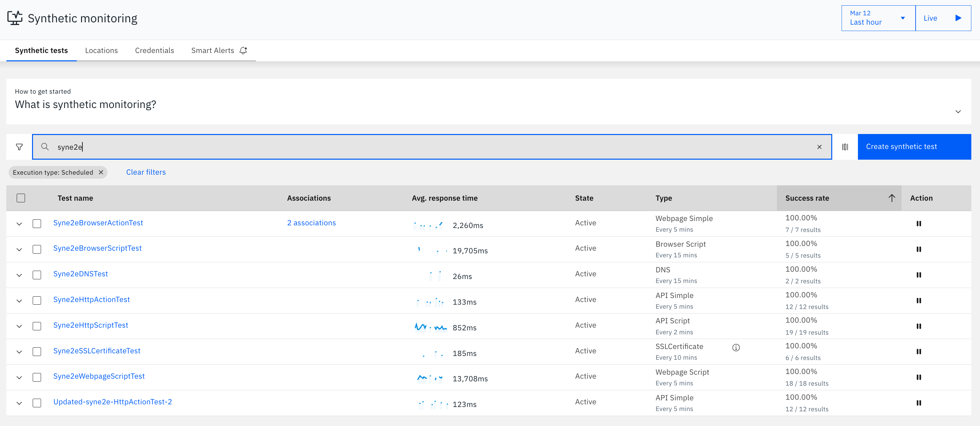Expand the Syne2eHttpActionTest row
The width and height of the screenshot is (980, 426).
click(x=19, y=301)
